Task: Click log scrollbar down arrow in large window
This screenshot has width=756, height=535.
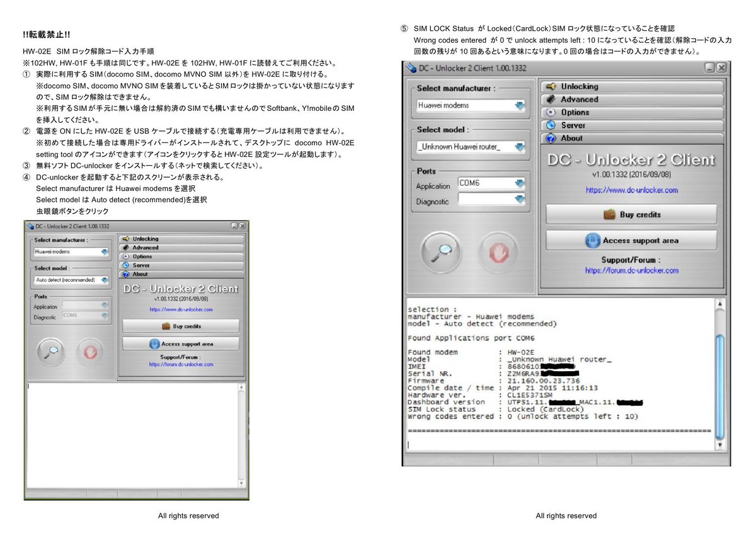Action: click(720, 445)
